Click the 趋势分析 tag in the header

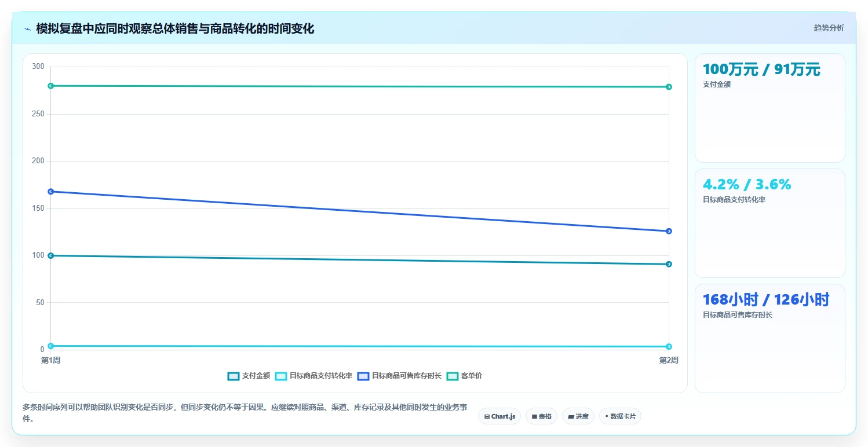point(829,28)
